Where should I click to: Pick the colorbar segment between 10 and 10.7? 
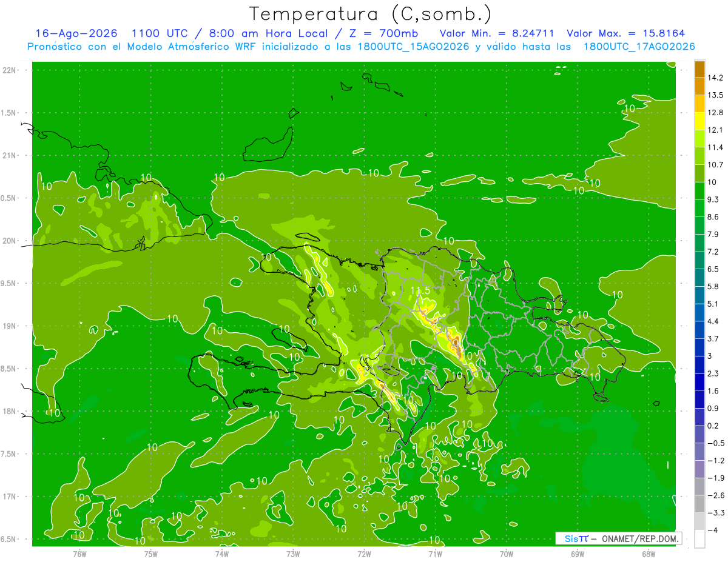pyautogui.click(x=699, y=172)
